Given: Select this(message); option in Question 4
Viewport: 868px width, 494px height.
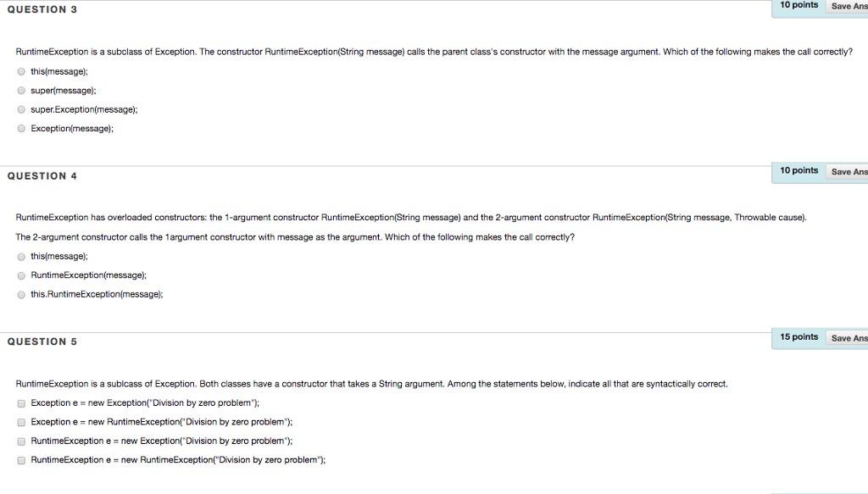Looking at the screenshot, I should coord(21,257).
